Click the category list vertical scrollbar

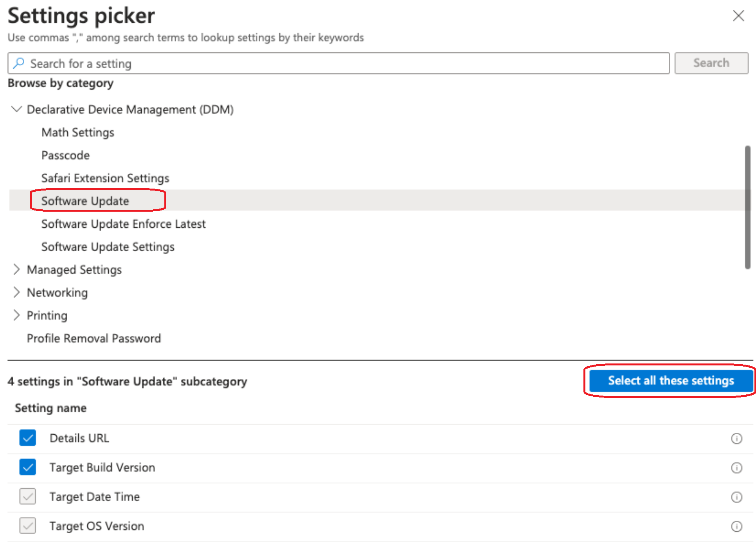click(747, 207)
